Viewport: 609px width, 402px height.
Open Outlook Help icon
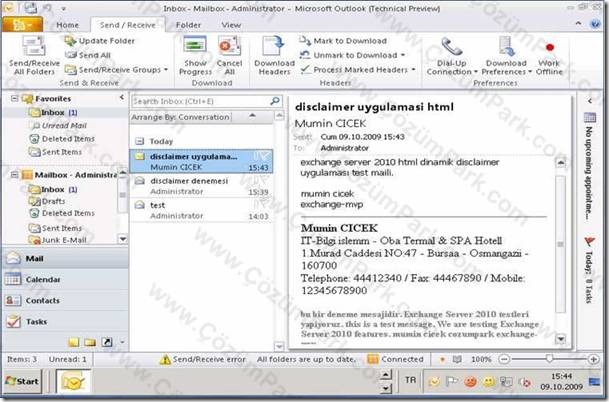coord(595,24)
